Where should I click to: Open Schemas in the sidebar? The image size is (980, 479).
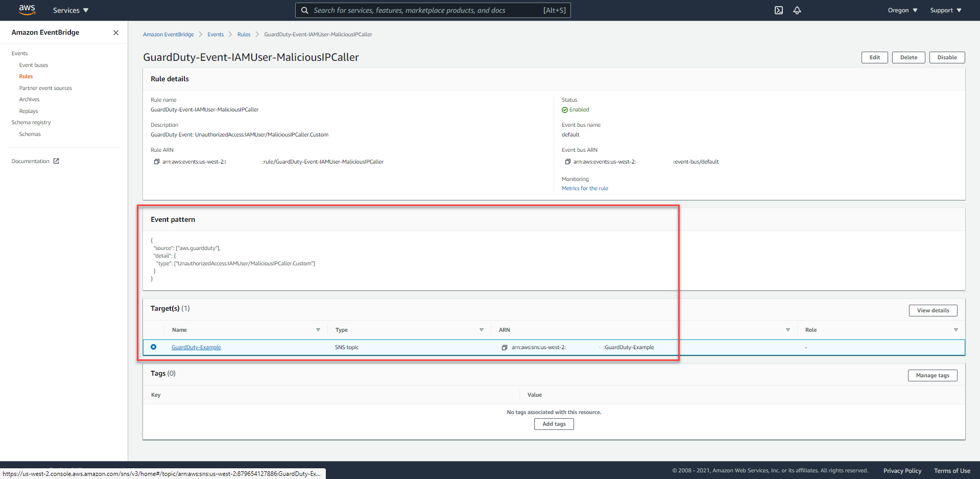[30, 134]
